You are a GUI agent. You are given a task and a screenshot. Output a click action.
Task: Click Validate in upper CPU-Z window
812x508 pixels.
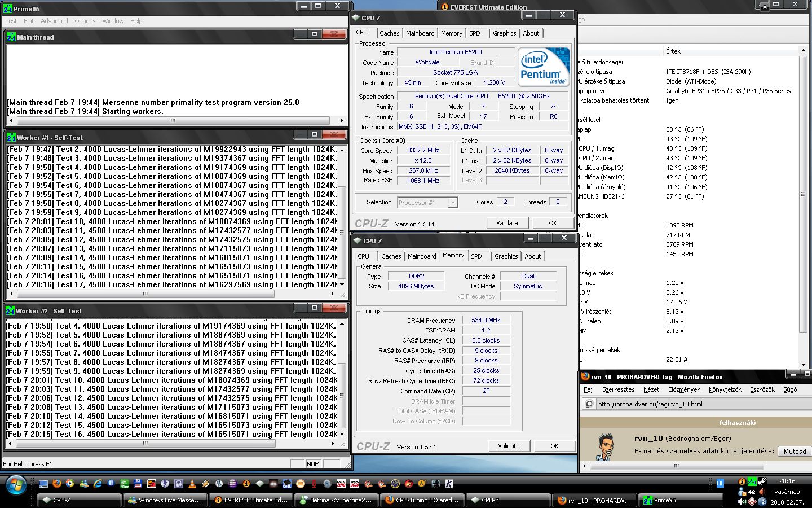(x=507, y=223)
